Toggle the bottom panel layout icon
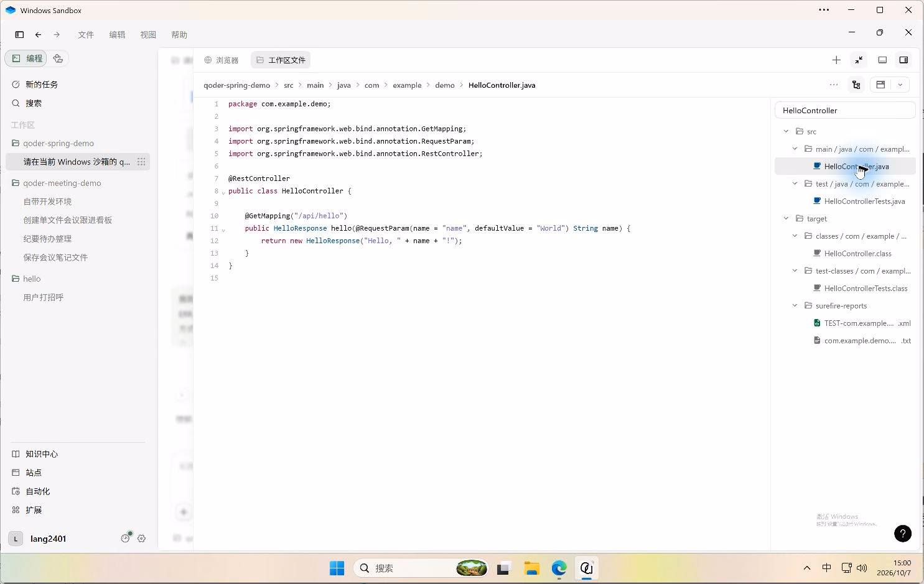Image resolution: width=924 pixels, height=584 pixels. point(882,60)
